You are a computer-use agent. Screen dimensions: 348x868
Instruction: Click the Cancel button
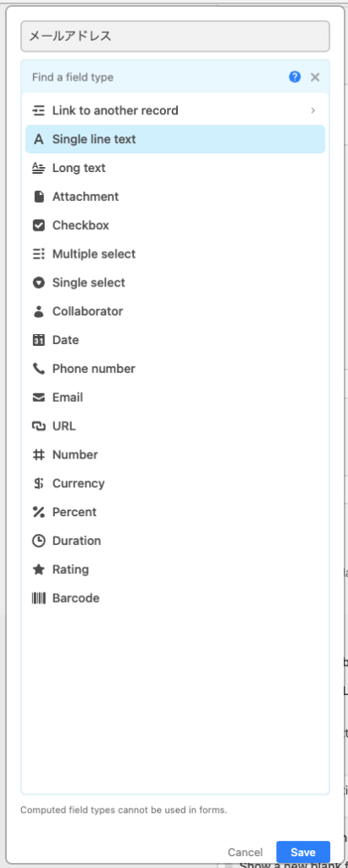point(245,853)
